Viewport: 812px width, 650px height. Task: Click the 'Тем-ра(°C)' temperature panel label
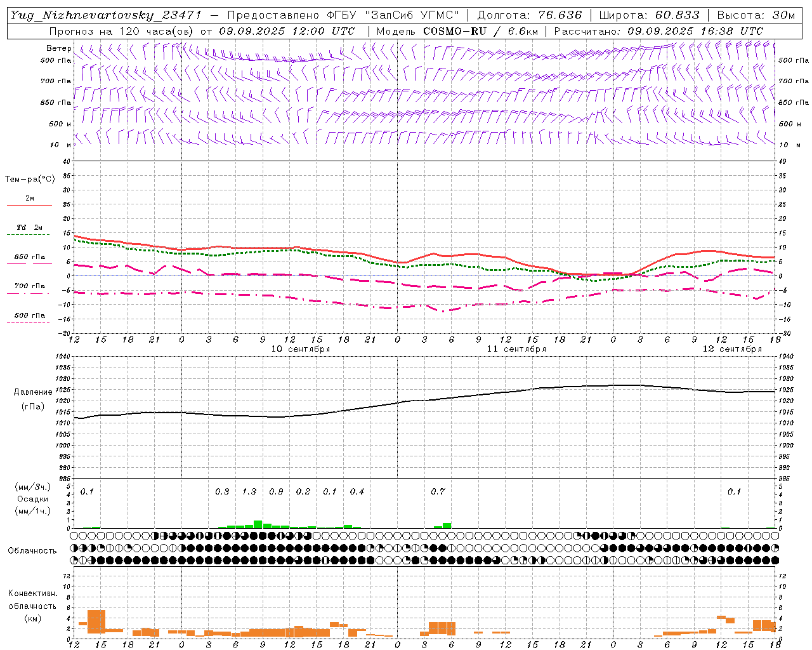point(30,180)
